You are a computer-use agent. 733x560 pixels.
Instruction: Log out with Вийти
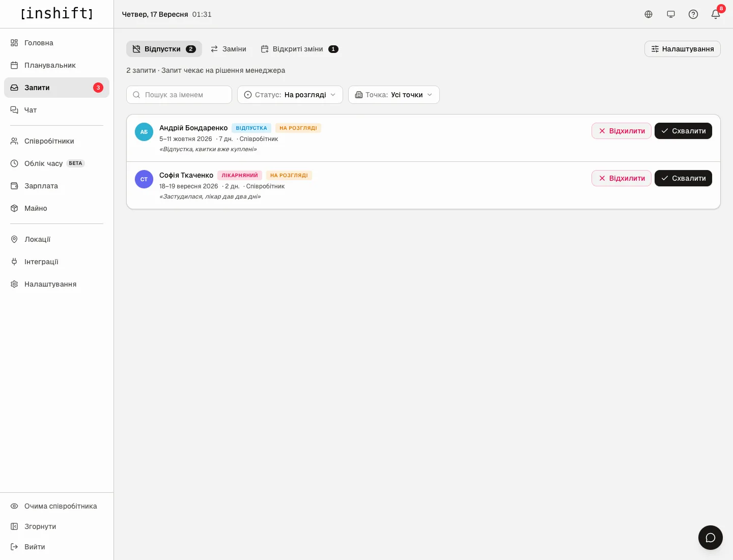(57, 547)
